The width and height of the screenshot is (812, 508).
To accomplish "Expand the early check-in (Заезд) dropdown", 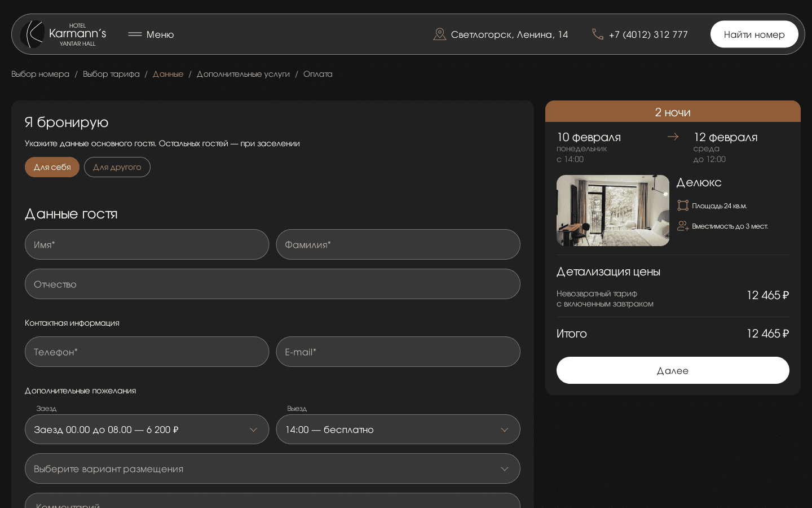I will 147,430.
